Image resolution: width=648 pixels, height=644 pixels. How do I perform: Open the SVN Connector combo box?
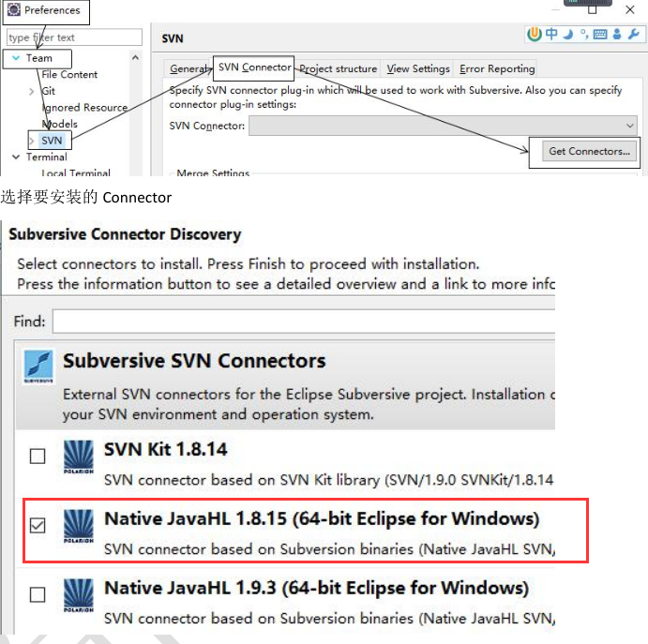443,126
